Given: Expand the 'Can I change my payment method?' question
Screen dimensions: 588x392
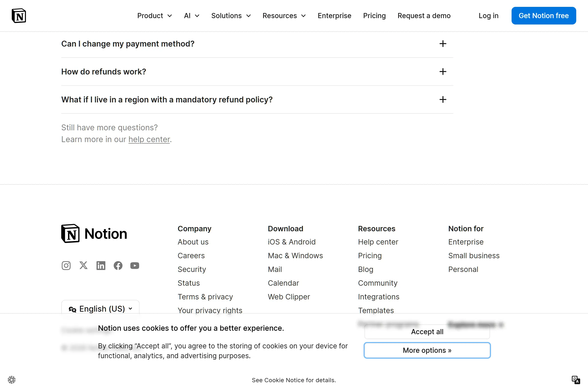Looking at the screenshot, I should (x=442, y=44).
